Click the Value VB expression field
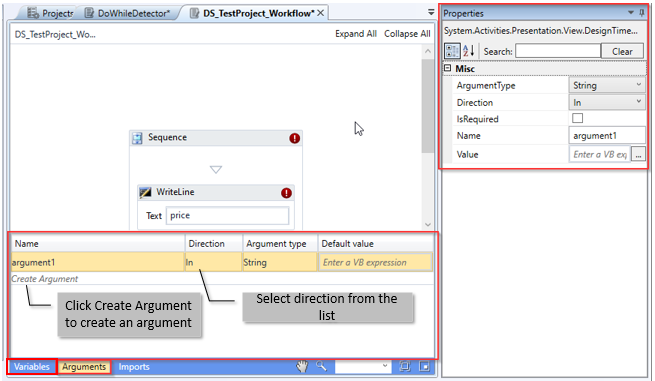The height and width of the screenshot is (381, 655). tap(600, 154)
